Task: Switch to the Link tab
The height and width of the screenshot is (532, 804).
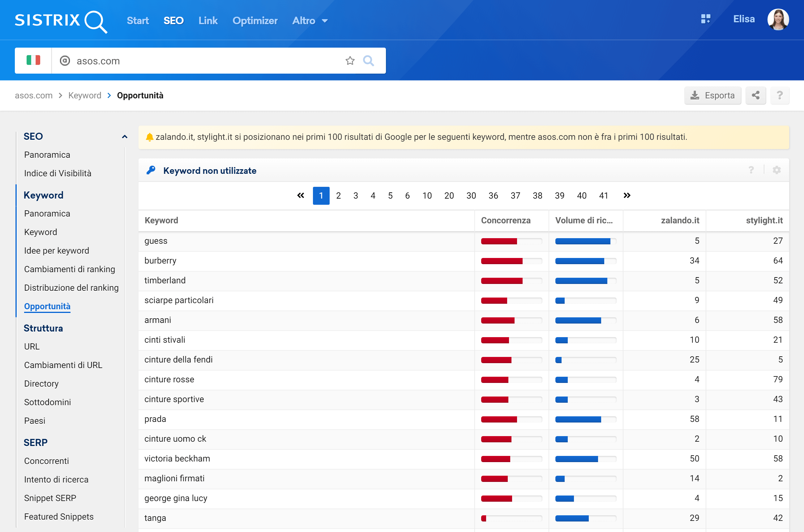Action: 208,21
